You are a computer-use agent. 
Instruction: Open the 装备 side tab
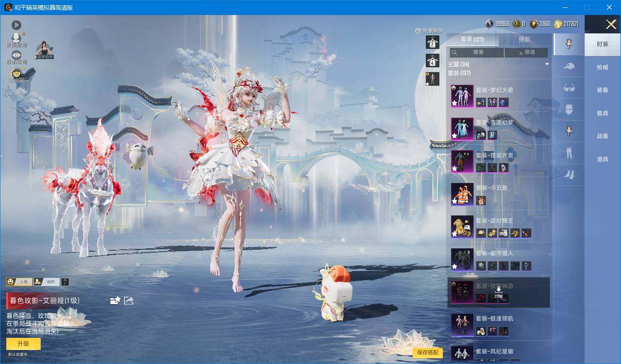pyautogui.click(x=603, y=90)
